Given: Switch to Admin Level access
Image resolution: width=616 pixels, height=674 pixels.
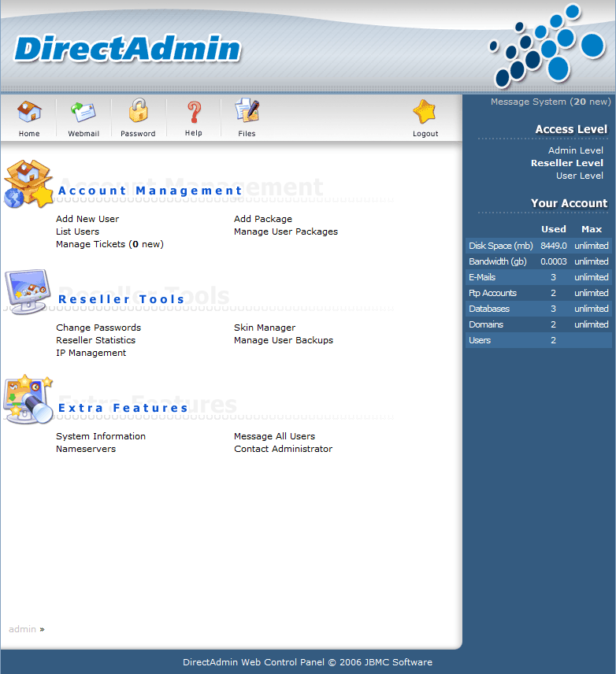Looking at the screenshot, I should (576, 150).
